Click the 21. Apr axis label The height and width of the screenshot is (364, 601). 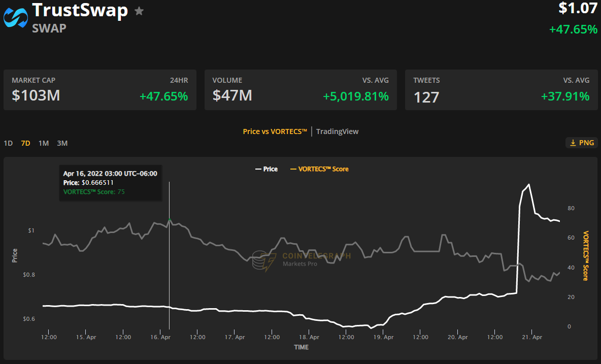pos(532,337)
